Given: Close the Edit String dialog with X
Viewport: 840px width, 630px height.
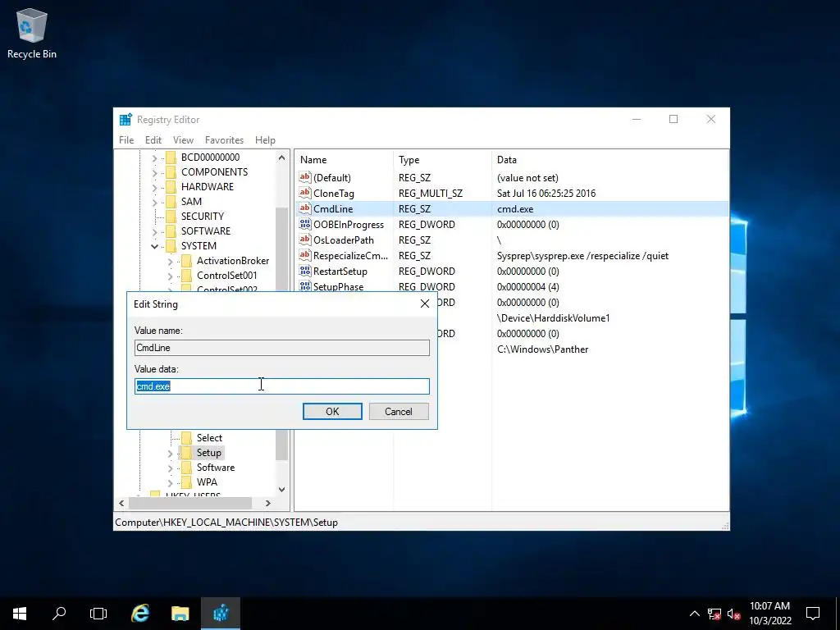Looking at the screenshot, I should click(425, 304).
